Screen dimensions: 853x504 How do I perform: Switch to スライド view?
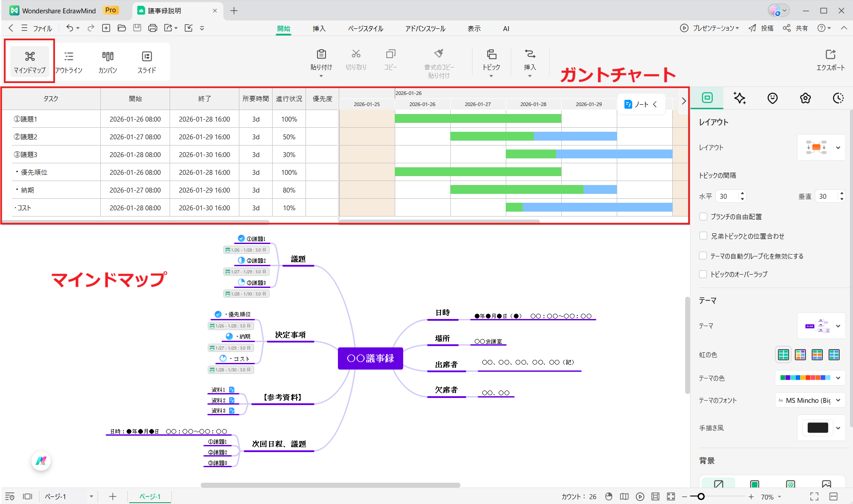click(147, 61)
